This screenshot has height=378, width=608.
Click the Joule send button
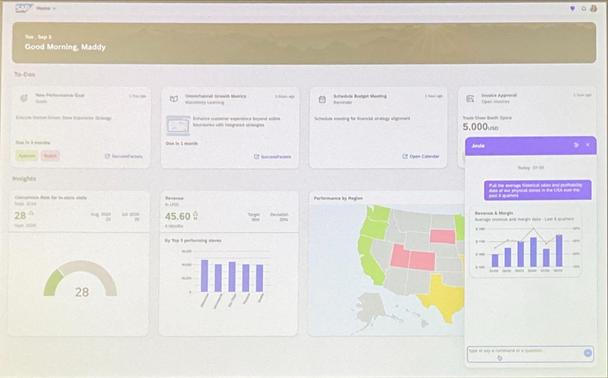tap(588, 353)
